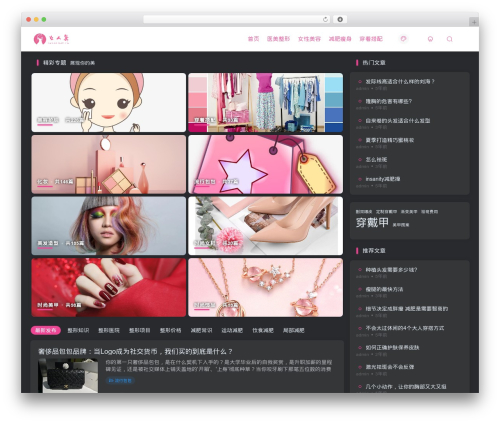Open article 几个小动作，让你的胸部又大又挺
This screenshot has height=423, width=500.
406,387
